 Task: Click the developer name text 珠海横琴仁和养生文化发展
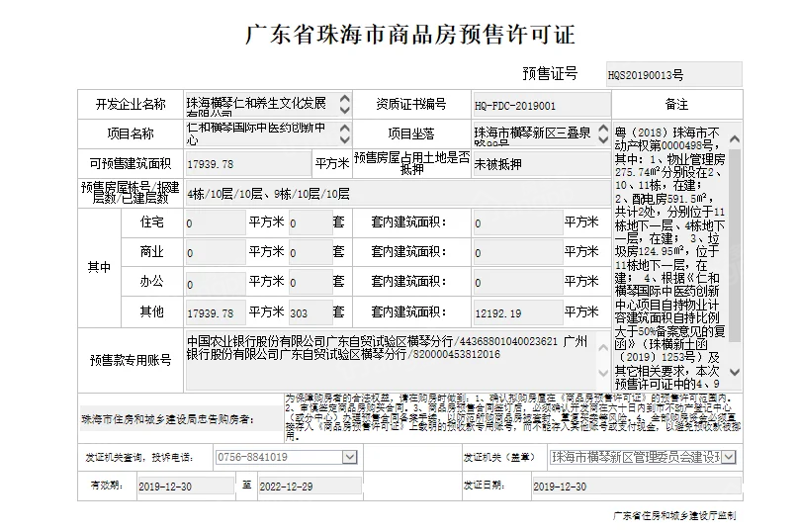[x=256, y=103]
